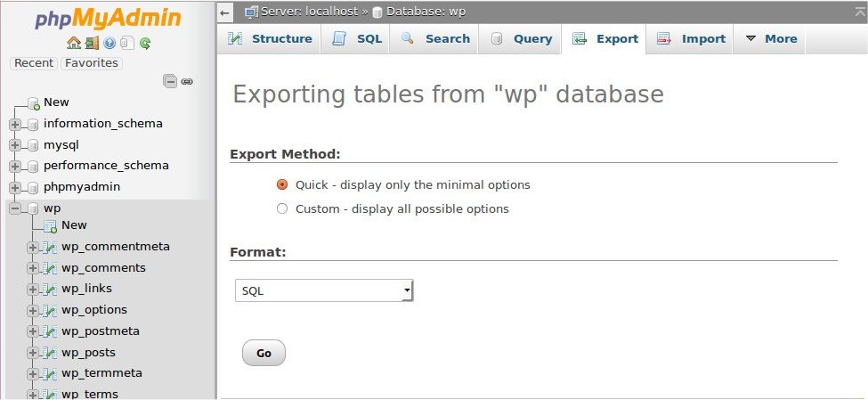Click the wp_comments table icon
The height and width of the screenshot is (400, 868).
pyautogui.click(x=50, y=268)
